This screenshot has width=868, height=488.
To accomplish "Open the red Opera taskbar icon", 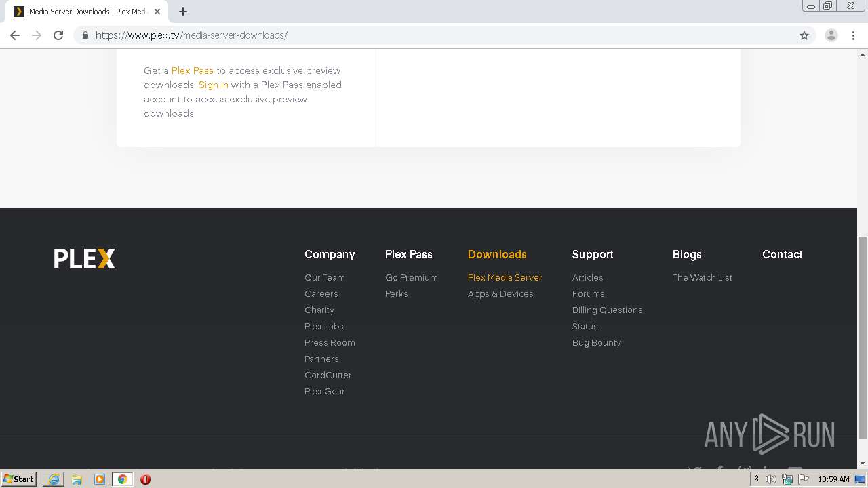I will (145, 479).
